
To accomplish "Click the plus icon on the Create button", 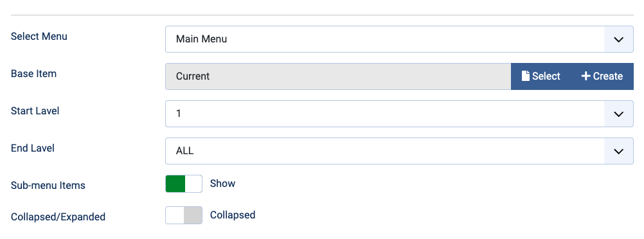I will [x=586, y=76].
